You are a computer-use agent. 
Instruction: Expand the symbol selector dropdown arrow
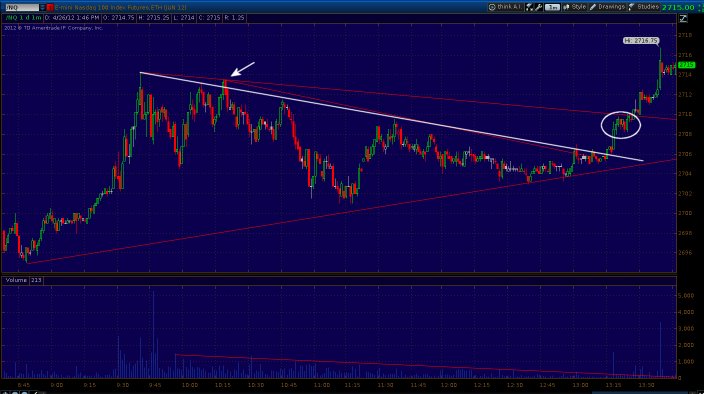[x=42, y=8]
